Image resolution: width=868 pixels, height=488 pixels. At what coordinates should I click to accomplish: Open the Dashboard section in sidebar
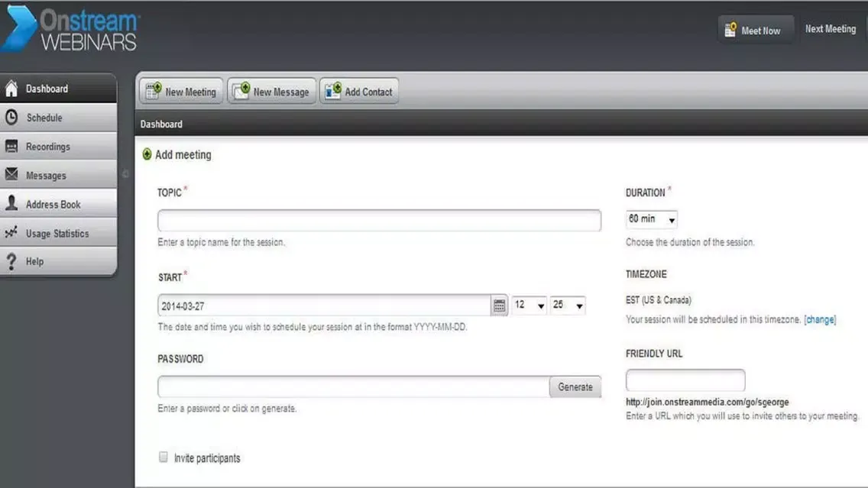[x=59, y=89]
